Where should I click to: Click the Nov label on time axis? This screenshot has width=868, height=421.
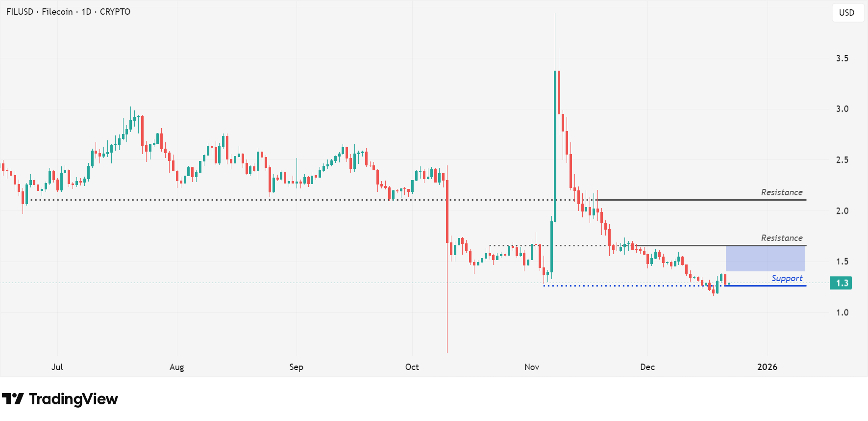(531, 367)
